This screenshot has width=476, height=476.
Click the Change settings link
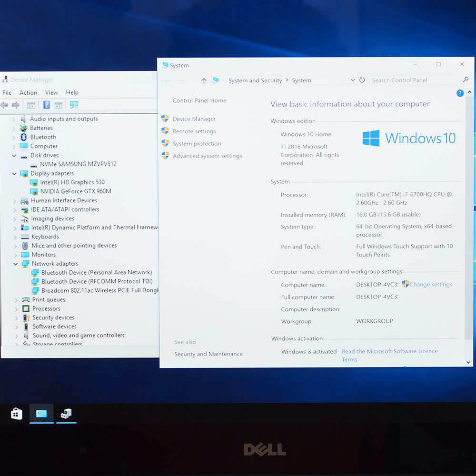[430, 285]
